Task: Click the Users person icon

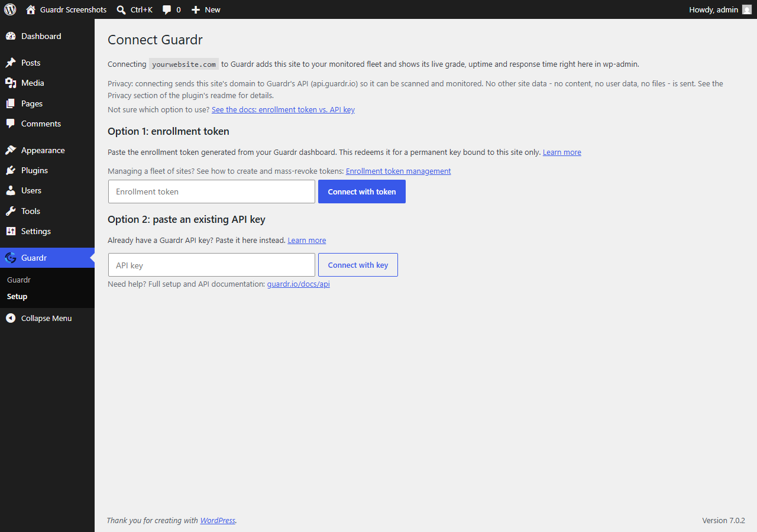Action: (x=11, y=190)
